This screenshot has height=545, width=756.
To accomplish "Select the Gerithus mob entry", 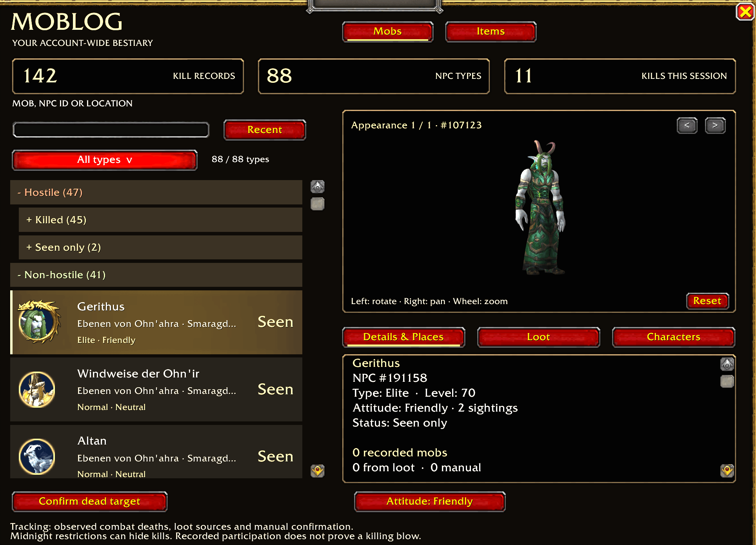I will click(x=156, y=322).
